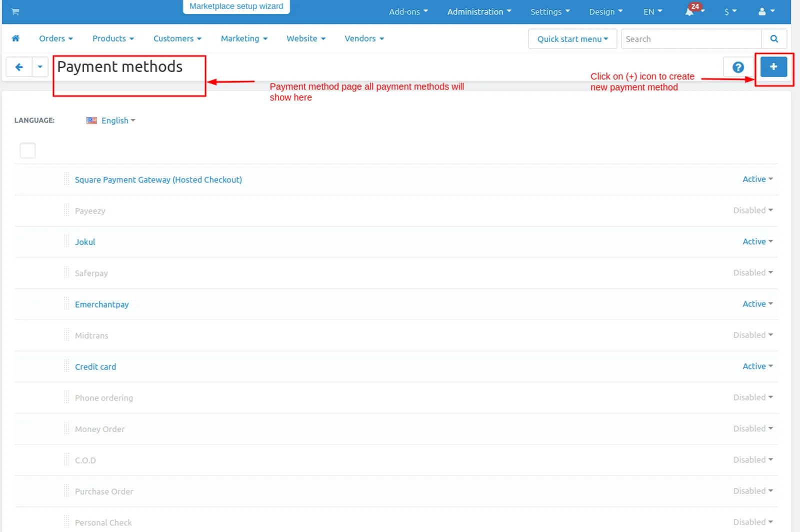Open the Jokul payment method

pos(85,242)
